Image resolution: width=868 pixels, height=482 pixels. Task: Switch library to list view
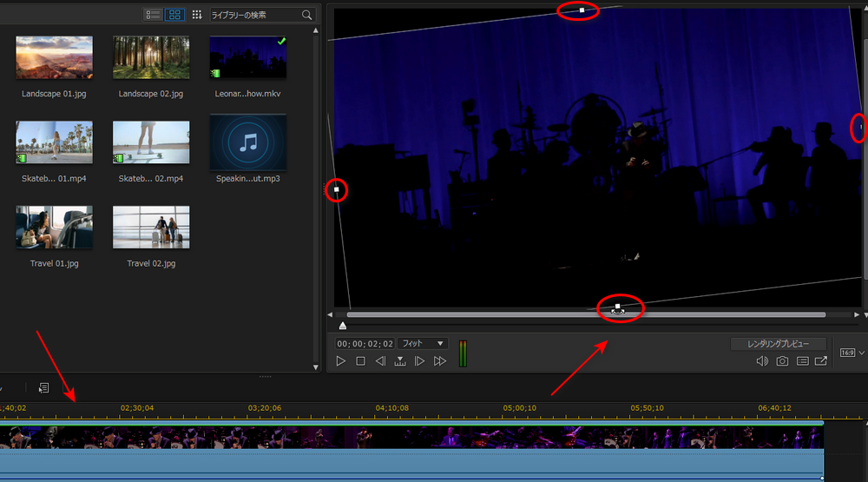pyautogui.click(x=153, y=15)
